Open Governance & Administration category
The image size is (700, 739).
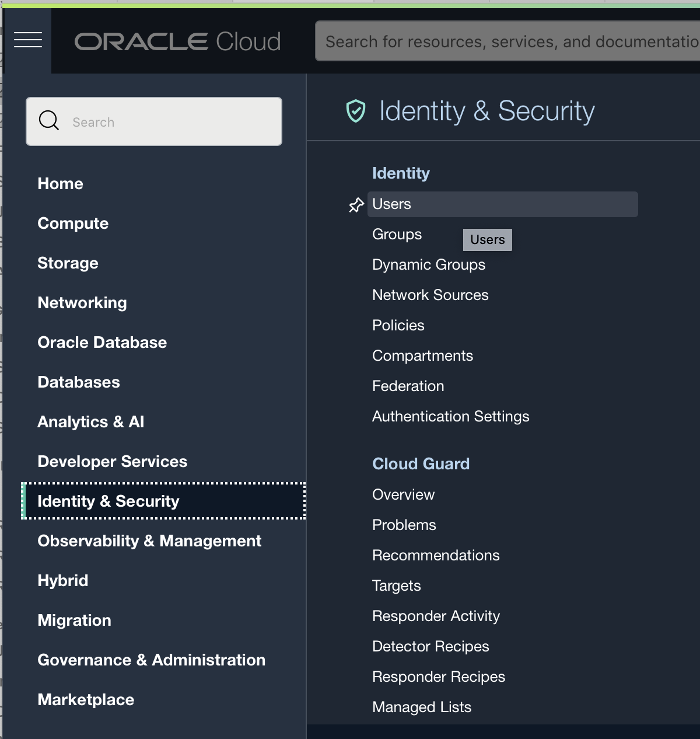[x=151, y=660]
